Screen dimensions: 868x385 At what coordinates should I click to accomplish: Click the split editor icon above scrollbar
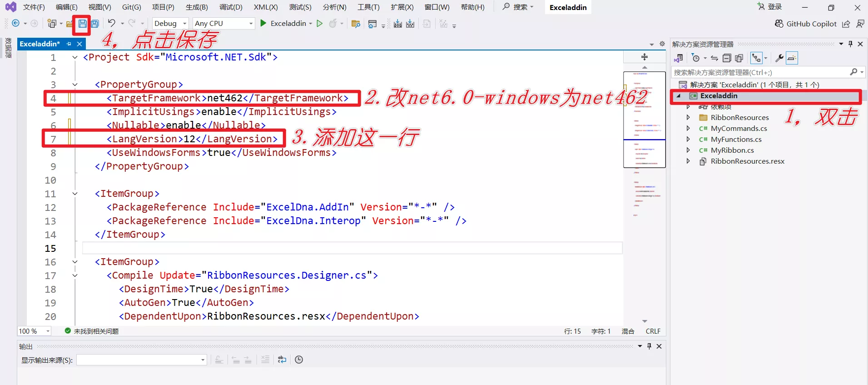[644, 57]
